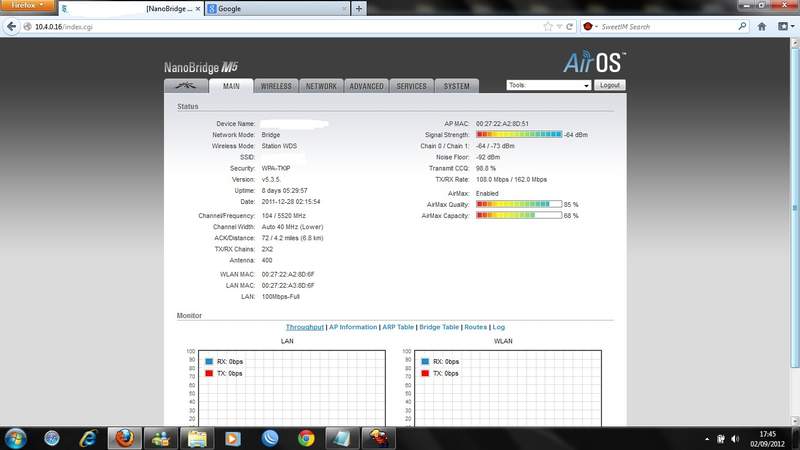
Task: Open the Firefox menu button
Action: [27, 5]
